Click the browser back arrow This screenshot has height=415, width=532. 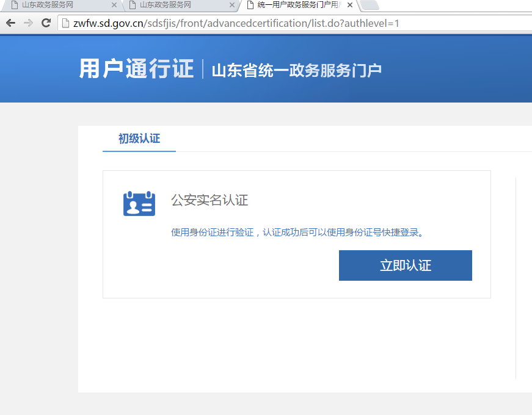point(10,23)
